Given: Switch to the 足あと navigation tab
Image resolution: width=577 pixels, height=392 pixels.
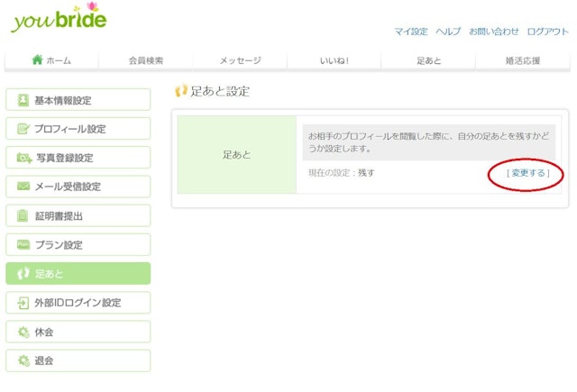Looking at the screenshot, I should pos(427,60).
